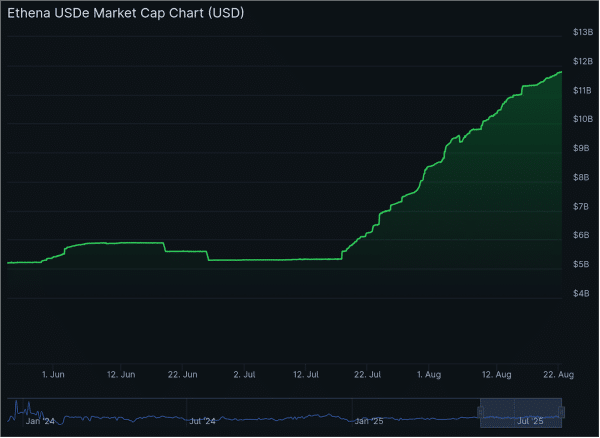The width and height of the screenshot is (600, 438).
Task: Click the right handle of the range navigator
Action: coord(562,411)
